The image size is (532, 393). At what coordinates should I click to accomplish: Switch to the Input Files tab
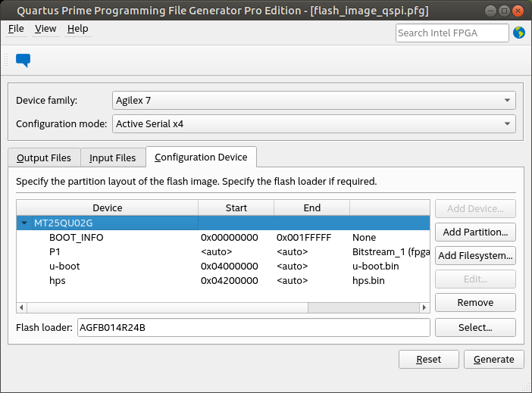tap(112, 158)
